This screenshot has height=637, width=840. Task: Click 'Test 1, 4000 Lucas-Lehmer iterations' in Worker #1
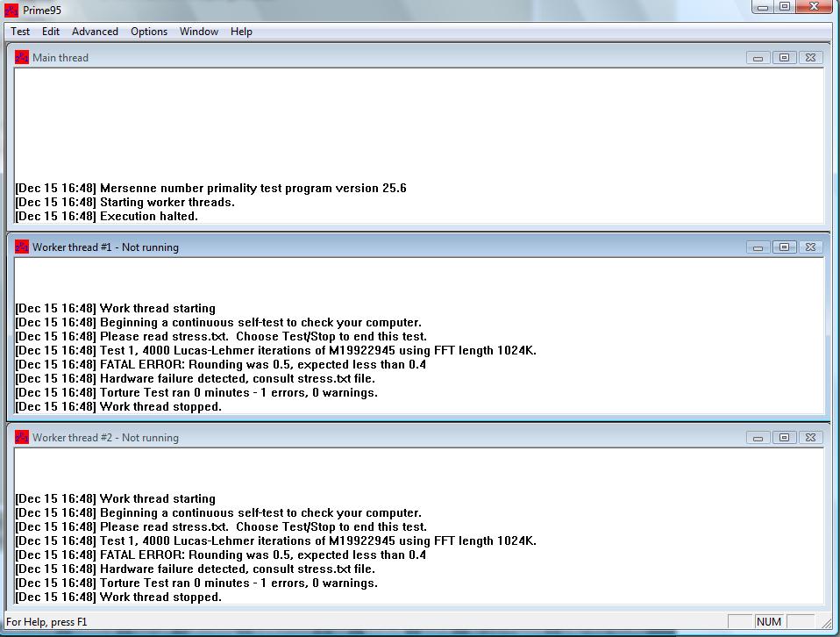(x=275, y=350)
